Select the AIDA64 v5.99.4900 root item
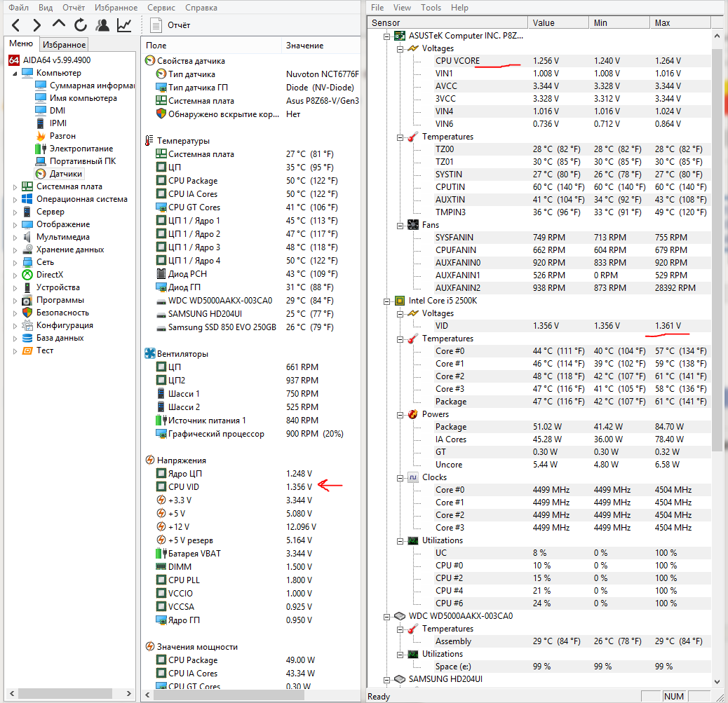The image size is (728, 703). tap(50, 60)
